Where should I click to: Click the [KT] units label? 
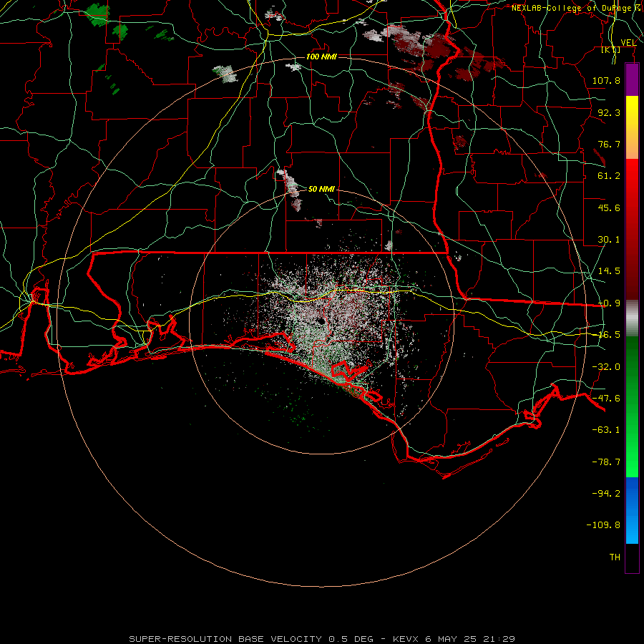(611, 49)
